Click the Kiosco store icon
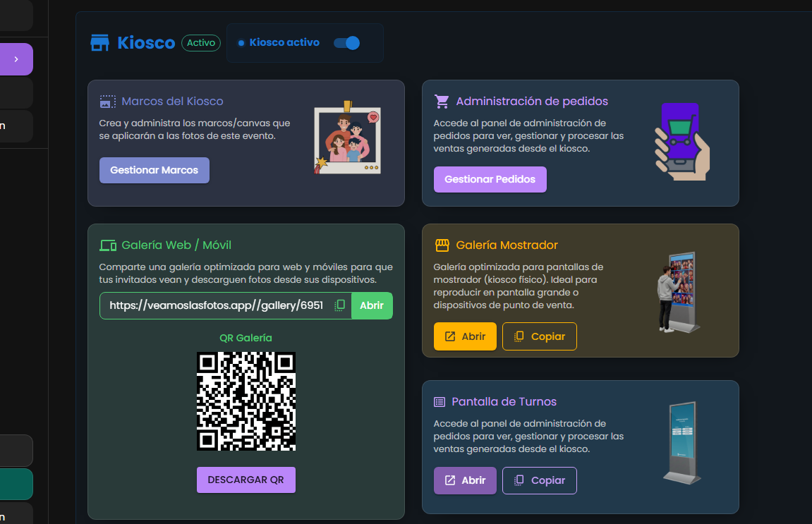Screen dimensions: 812x524 [100, 43]
